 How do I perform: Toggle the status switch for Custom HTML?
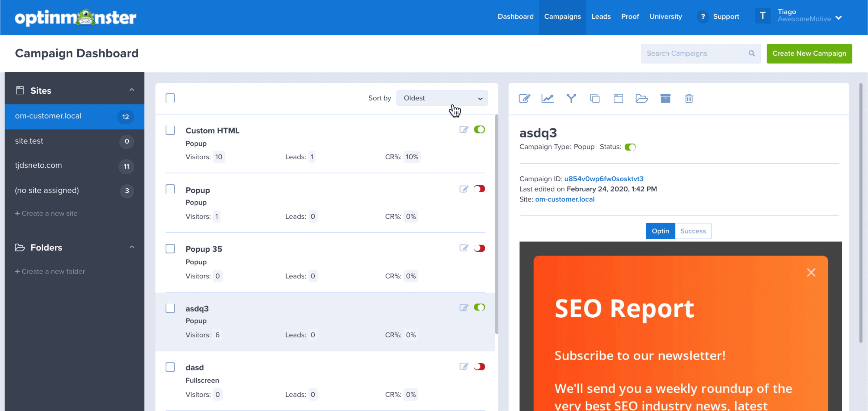[479, 130]
